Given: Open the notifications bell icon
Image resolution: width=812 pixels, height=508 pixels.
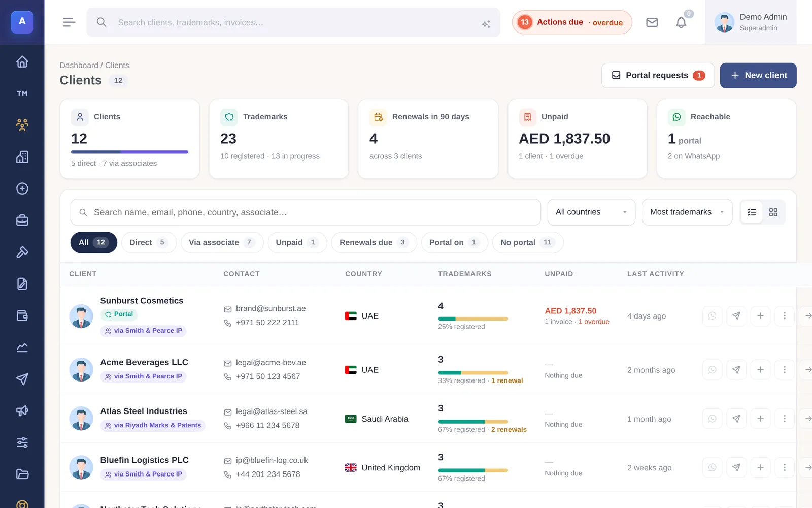Looking at the screenshot, I should (x=681, y=22).
